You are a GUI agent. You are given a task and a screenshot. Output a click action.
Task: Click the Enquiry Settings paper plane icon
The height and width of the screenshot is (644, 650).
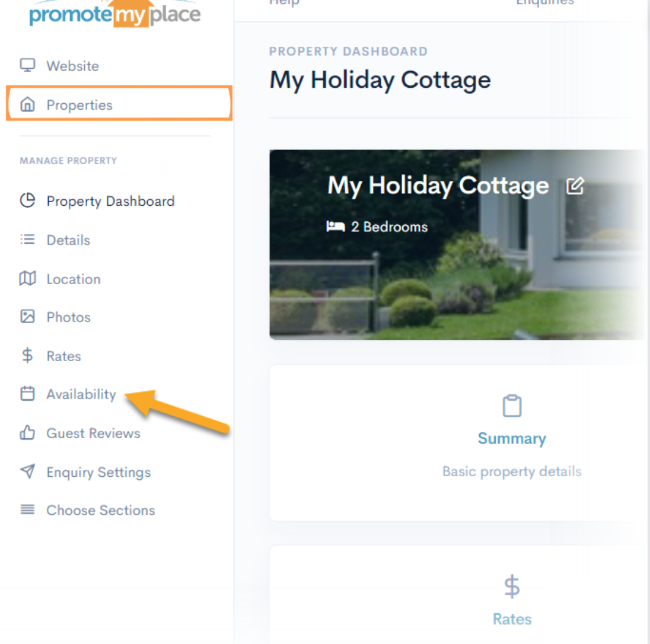pyautogui.click(x=27, y=471)
